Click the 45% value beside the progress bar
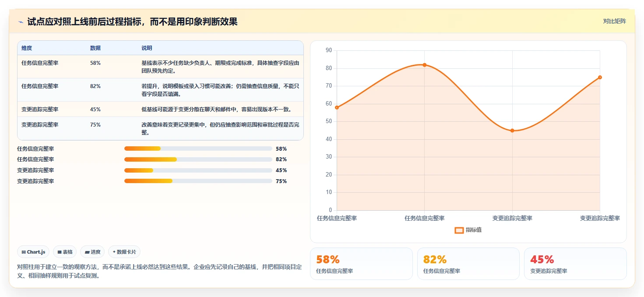 point(282,170)
